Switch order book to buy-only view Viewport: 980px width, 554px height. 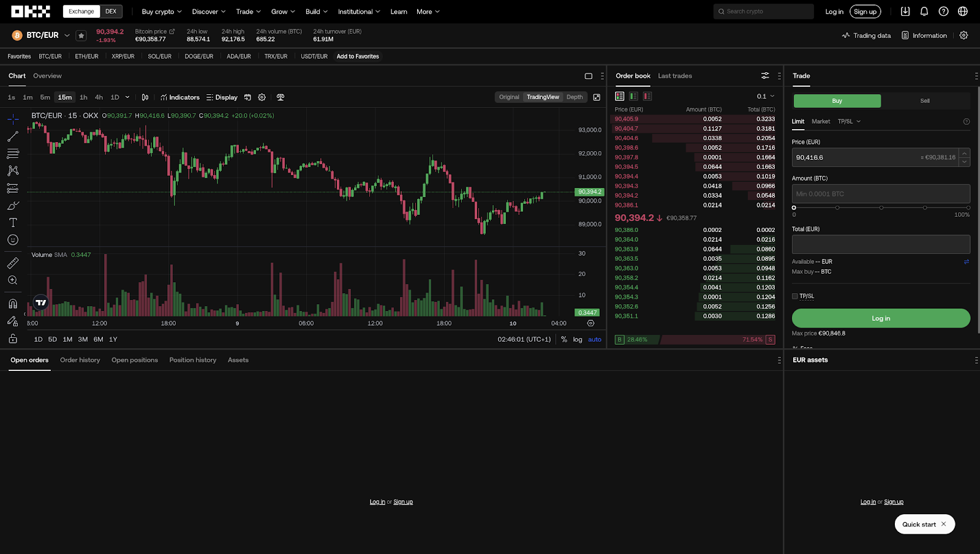coord(633,95)
